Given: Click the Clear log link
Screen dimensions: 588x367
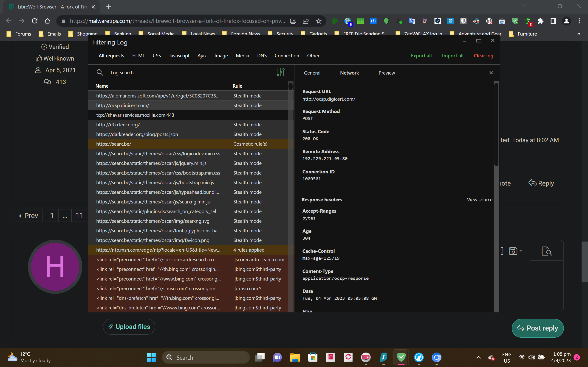Looking at the screenshot, I should [x=483, y=56].
